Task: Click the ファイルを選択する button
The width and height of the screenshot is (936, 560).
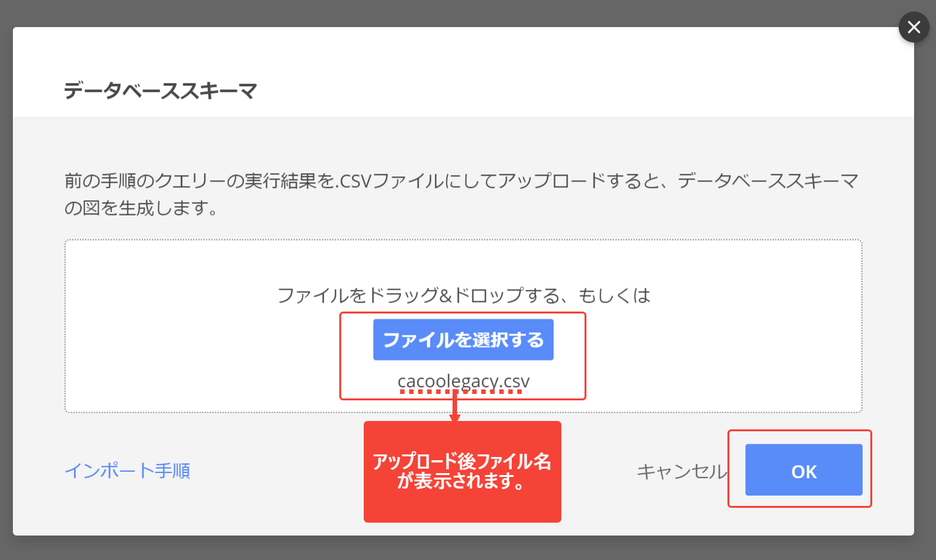Action: [x=463, y=339]
